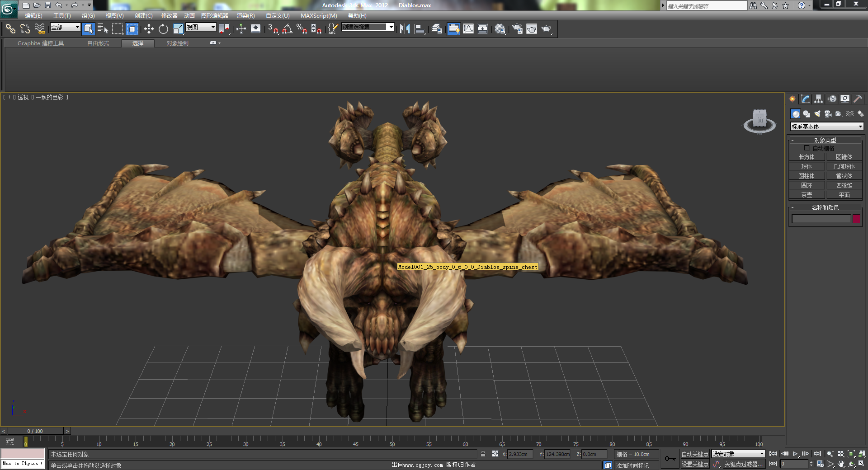Play the animation
868x470 pixels.
pyautogui.click(x=795, y=454)
